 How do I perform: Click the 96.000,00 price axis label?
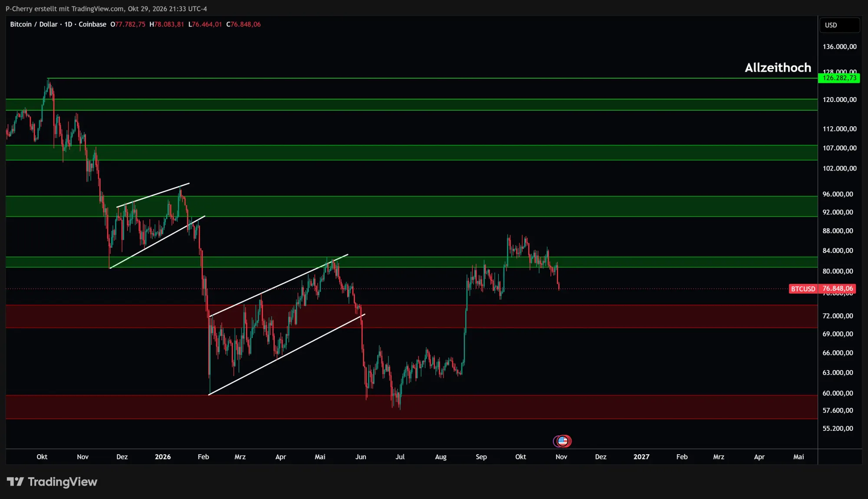pyautogui.click(x=838, y=194)
